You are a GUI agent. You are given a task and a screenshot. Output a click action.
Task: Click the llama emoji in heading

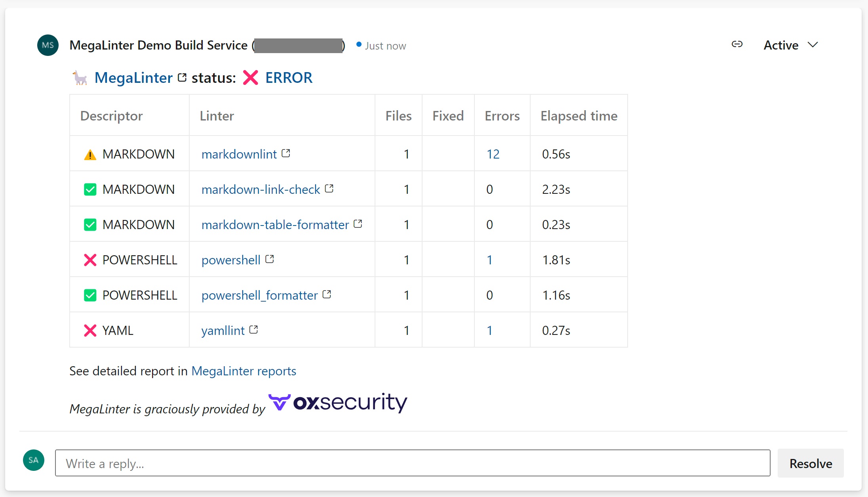click(x=80, y=78)
